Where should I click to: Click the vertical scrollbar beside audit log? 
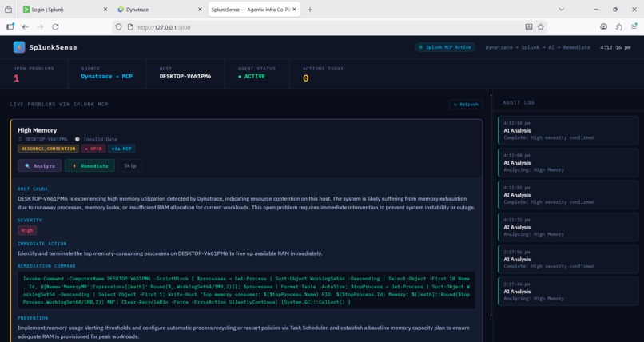pyautogui.click(x=491, y=205)
